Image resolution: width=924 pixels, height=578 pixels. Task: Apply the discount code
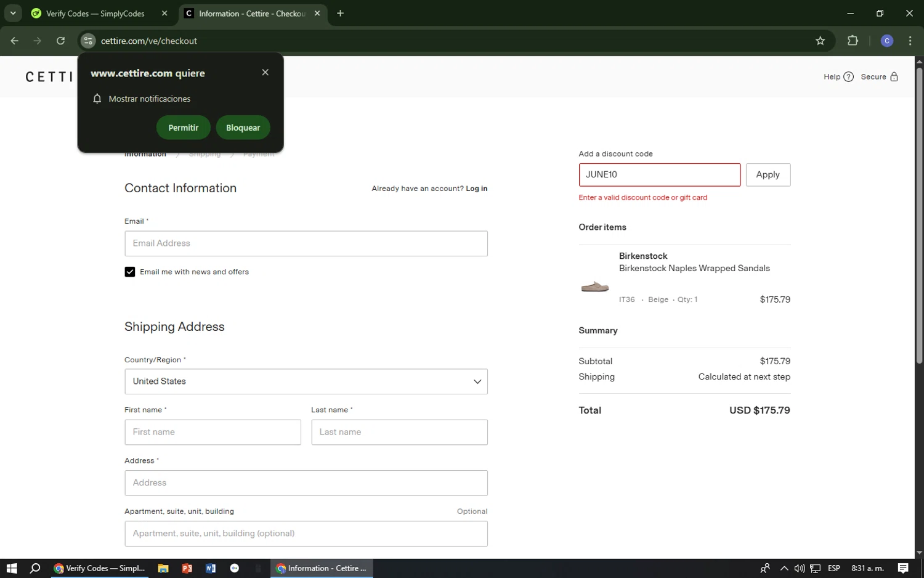click(768, 174)
